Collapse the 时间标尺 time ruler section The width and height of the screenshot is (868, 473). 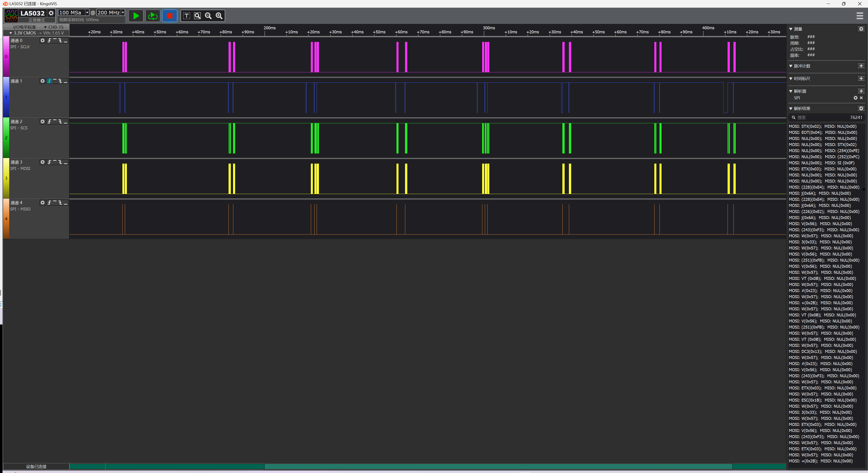pyautogui.click(x=791, y=78)
